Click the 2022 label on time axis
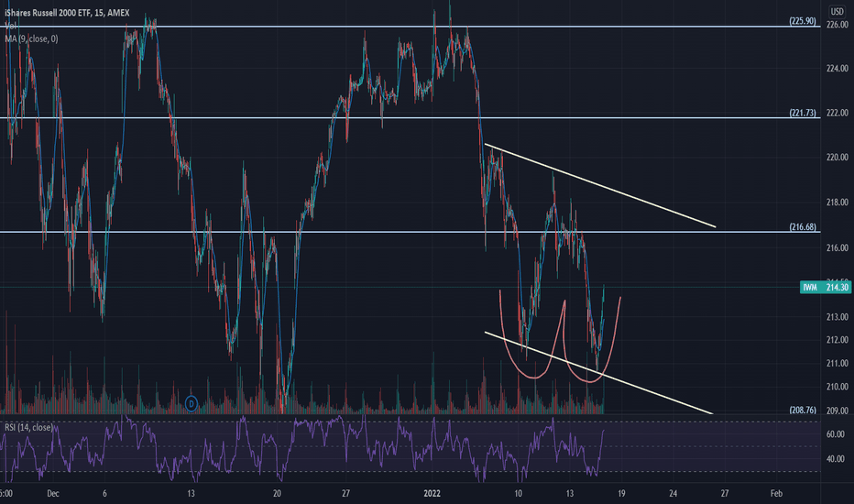 tap(432, 493)
